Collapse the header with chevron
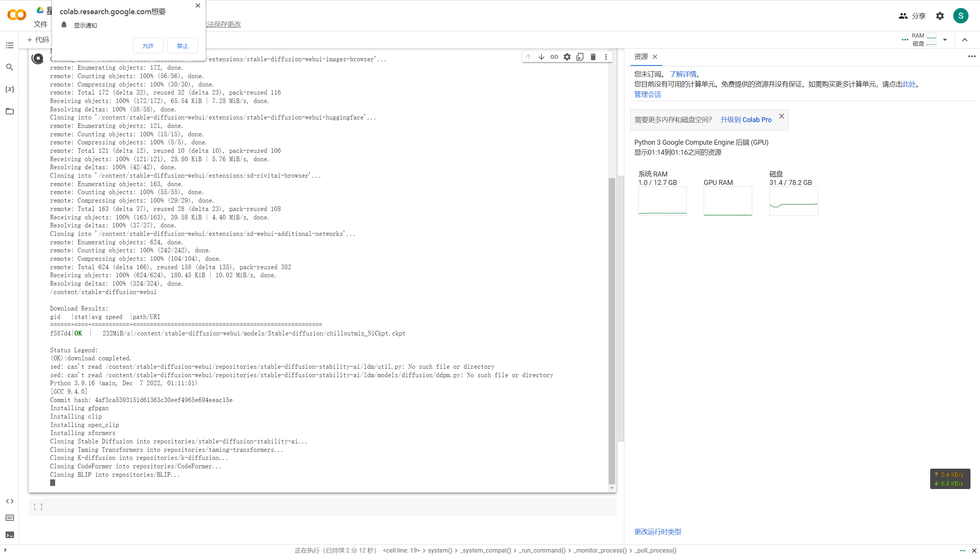Screen dimensions: 980x556 964,40
